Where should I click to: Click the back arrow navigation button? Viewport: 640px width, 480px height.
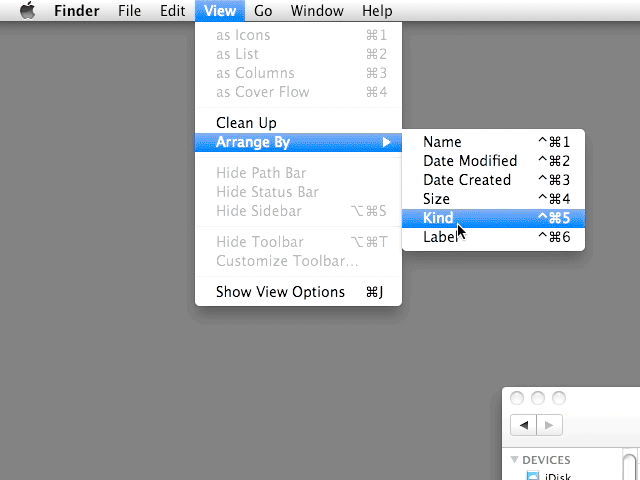coord(523,425)
